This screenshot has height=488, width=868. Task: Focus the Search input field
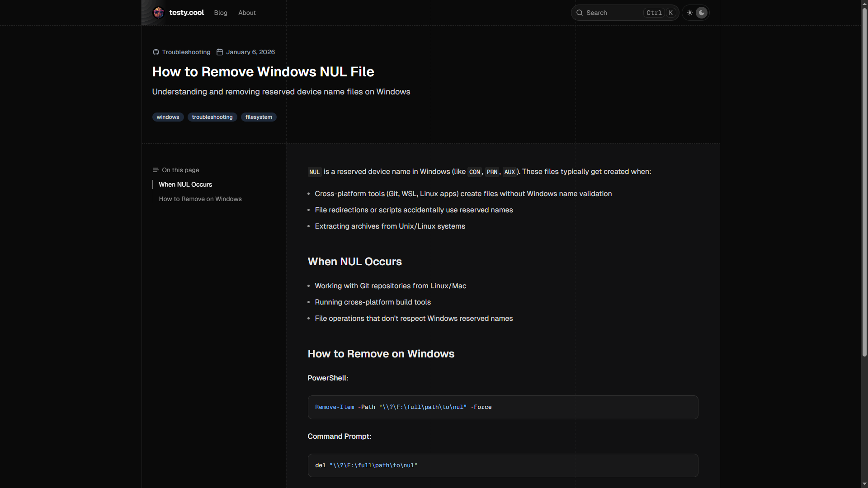point(613,13)
